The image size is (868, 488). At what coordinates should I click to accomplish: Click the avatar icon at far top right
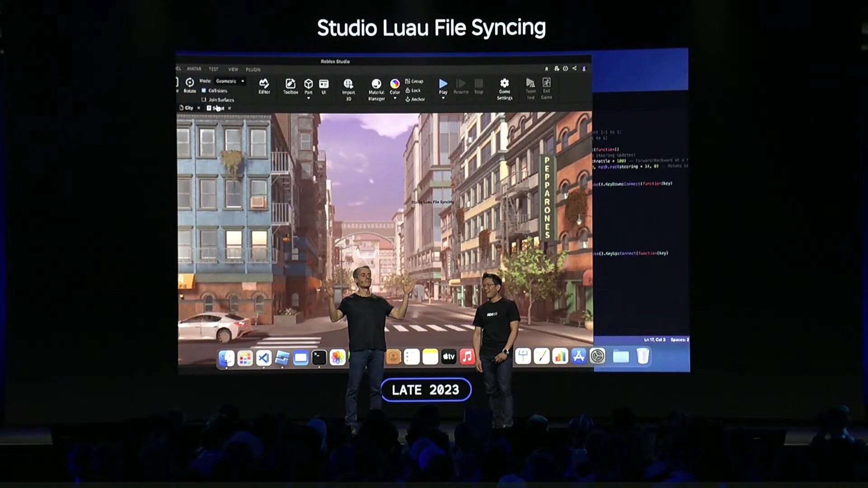[x=584, y=69]
